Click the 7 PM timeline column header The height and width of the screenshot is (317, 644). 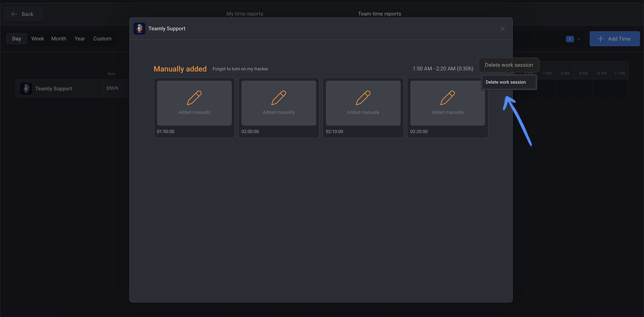click(x=547, y=73)
